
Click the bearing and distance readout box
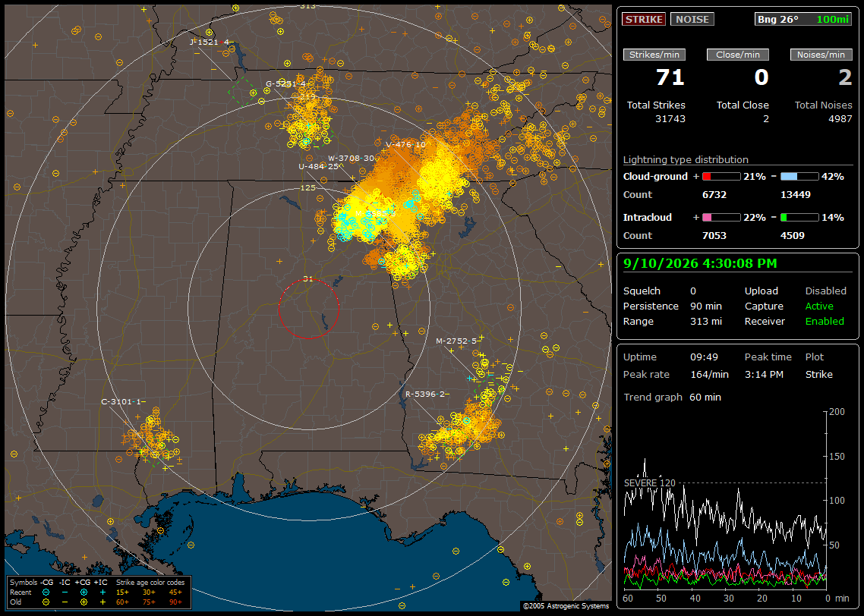pyautogui.click(x=803, y=19)
